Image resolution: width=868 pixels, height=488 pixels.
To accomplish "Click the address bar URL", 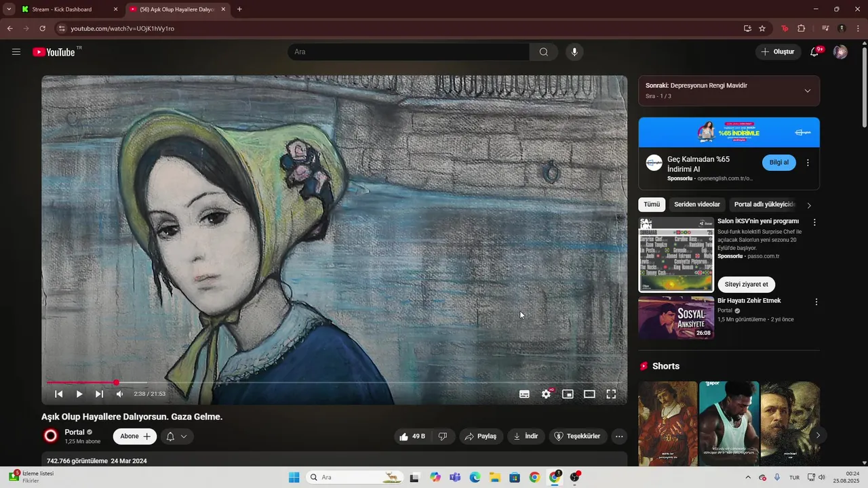I will point(123,28).
